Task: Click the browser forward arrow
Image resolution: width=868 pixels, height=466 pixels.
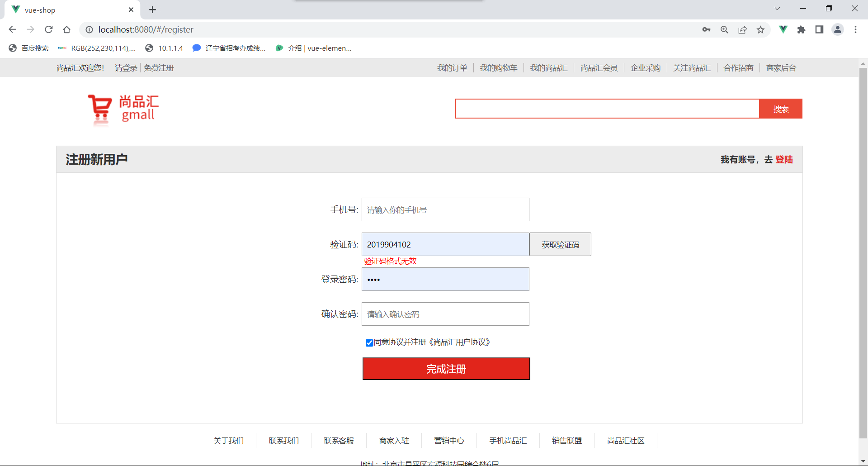Action: point(30,29)
